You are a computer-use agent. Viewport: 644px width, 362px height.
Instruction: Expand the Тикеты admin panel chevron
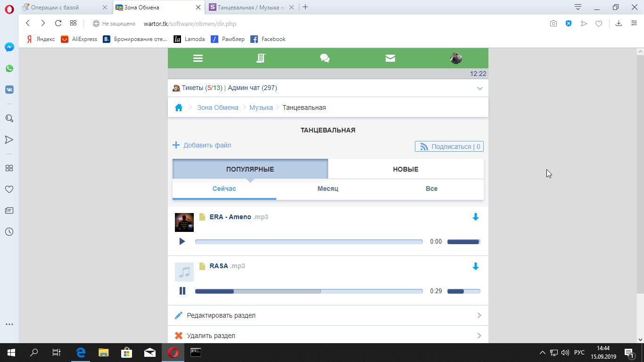click(x=479, y=88)
